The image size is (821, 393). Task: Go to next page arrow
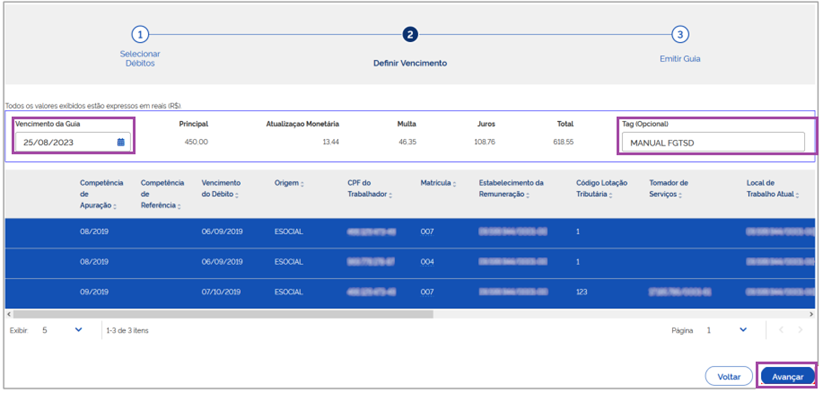pyautogui.click(x=800, y=330)
